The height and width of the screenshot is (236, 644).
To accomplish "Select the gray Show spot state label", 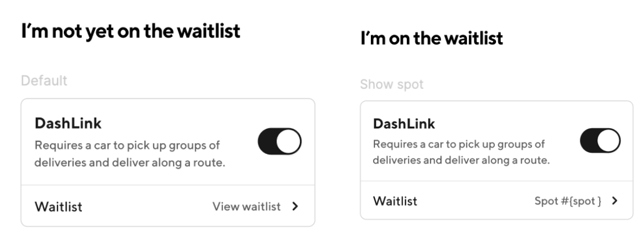I will [x=391, y=85].
